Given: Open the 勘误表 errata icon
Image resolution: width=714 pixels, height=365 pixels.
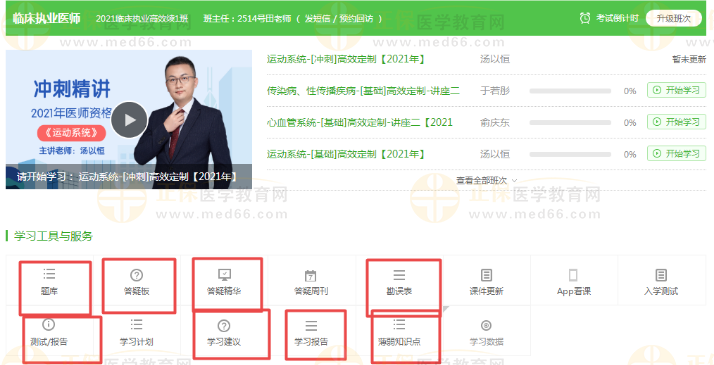Looking at the screenshot, I should (399, 274).
